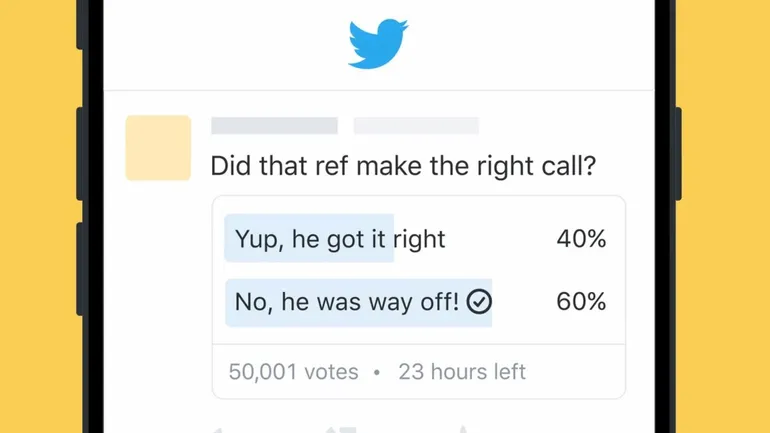Open the '50,001 votes' count
770x433 pixels.
point(294,372)
